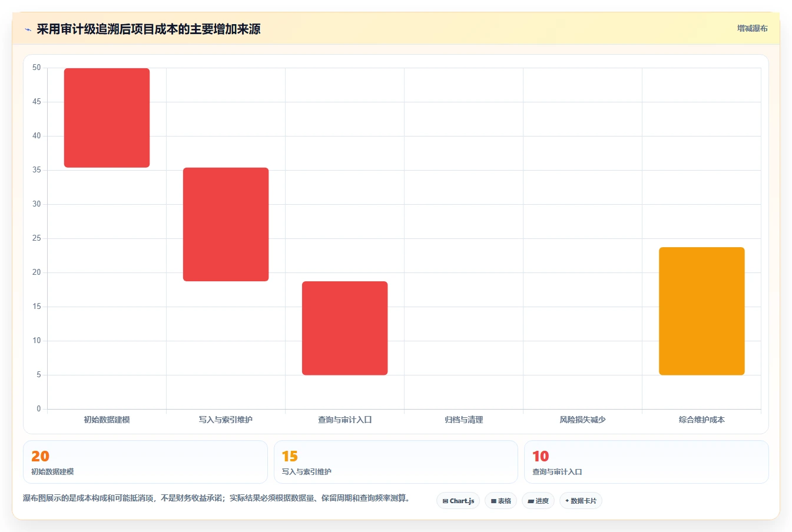The width and height of the screenshot is (792, 532).
Task: Click the y-axis value 0
Action: point(39,408)
